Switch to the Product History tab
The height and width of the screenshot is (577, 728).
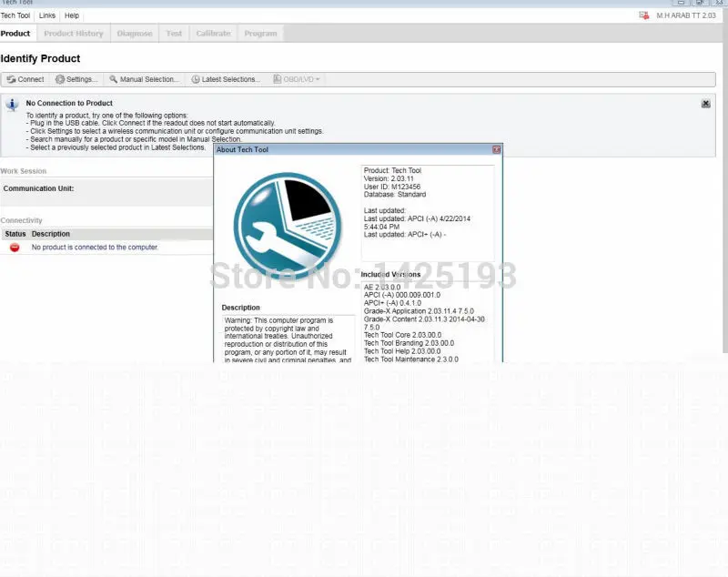(74, 34)
